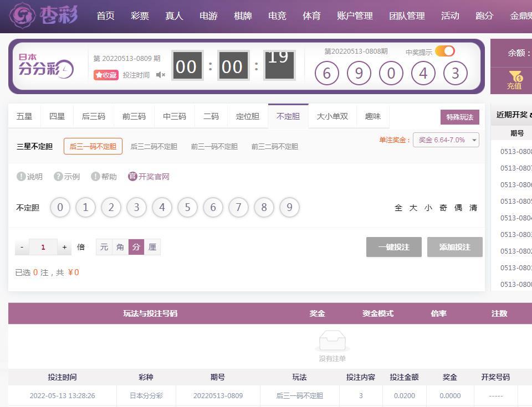Open 体育 in top navigation
The image size is (532, 407).
tap(311, 16)
